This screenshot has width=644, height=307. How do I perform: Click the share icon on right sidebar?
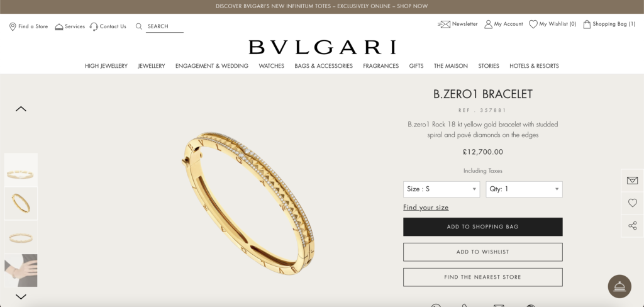coord(633,226)
